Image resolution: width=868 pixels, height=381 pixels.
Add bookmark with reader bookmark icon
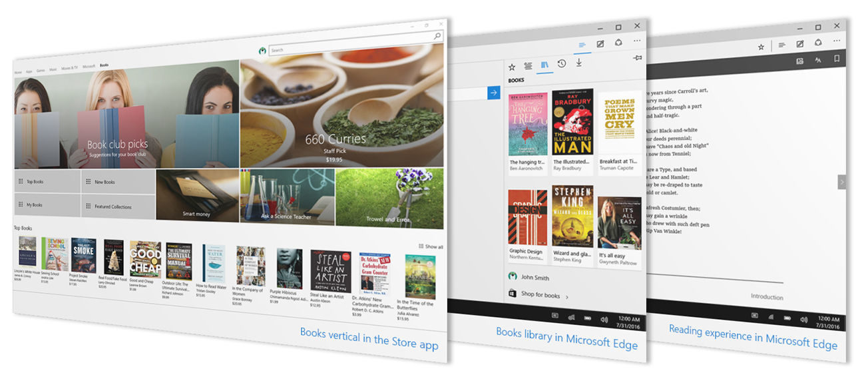click(x=837, y=58)
